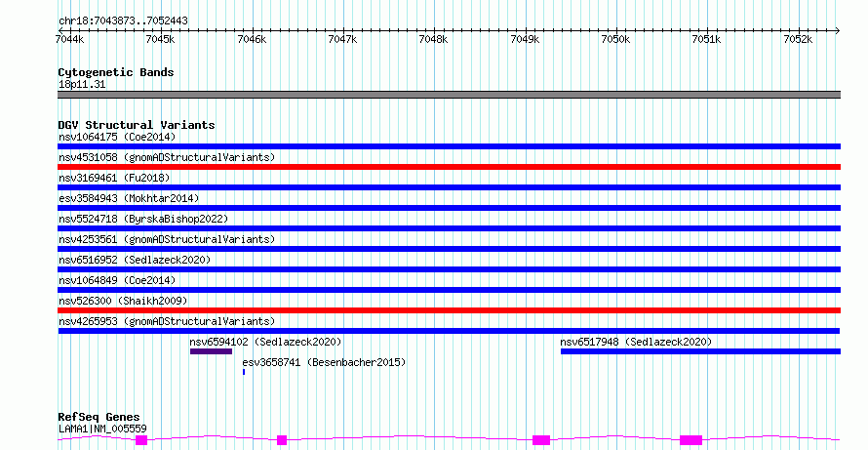
Task: Click the small blue mark for esv3658741
Action: coord(244,372)
